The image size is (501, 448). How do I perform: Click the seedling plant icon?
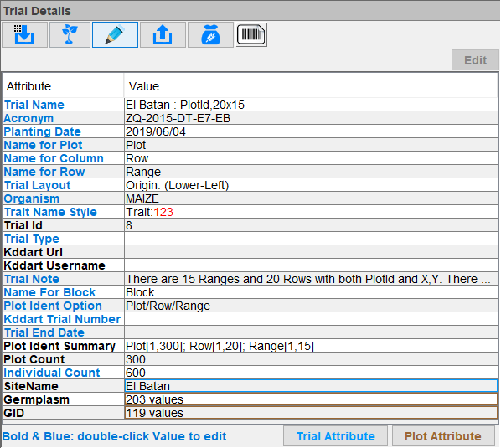70,35
